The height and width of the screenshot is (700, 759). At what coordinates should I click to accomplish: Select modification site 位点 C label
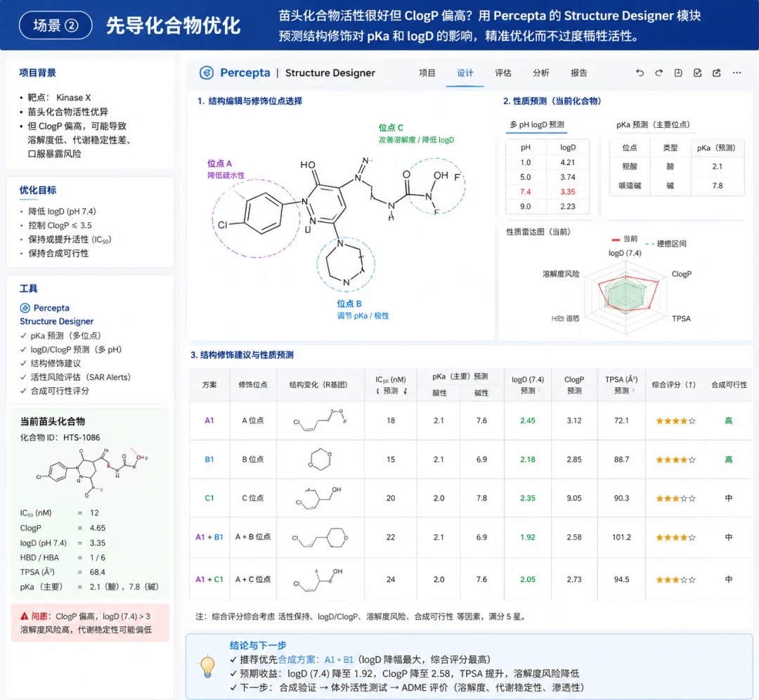tap(391, 128)
